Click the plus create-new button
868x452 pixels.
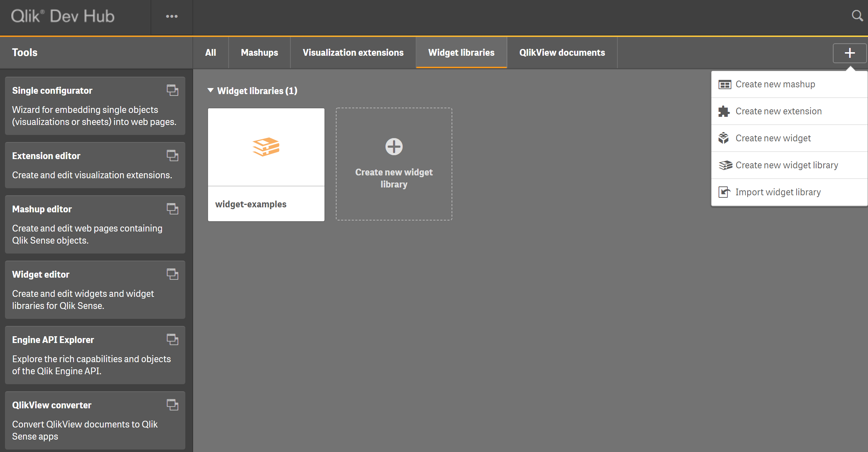pyautogui.click(x=850, y=53)
